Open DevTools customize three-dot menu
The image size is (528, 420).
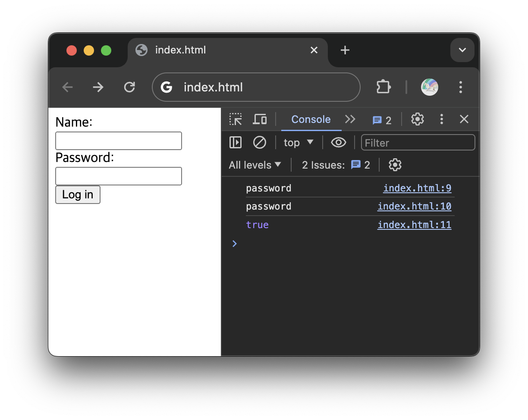(441, 119)
